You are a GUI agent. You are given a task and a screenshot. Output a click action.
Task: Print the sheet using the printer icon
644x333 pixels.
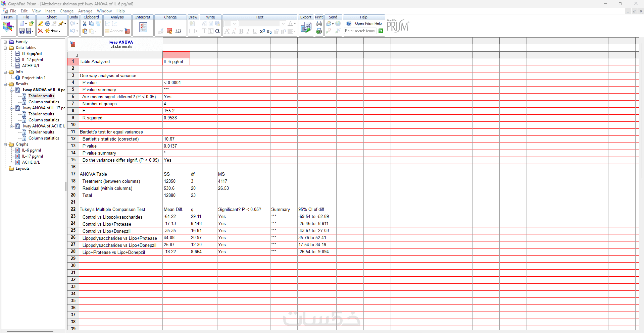(319, 23)
